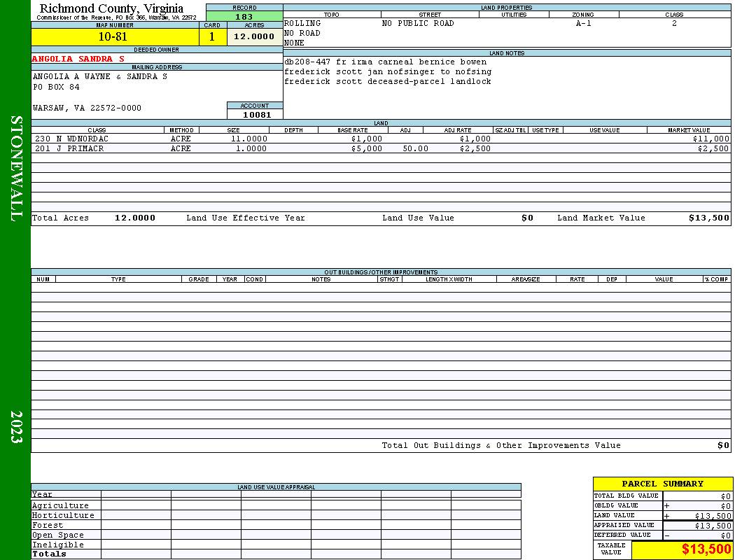
Task: Click Land Market Value total $13,500
Action: coord(709,218)
